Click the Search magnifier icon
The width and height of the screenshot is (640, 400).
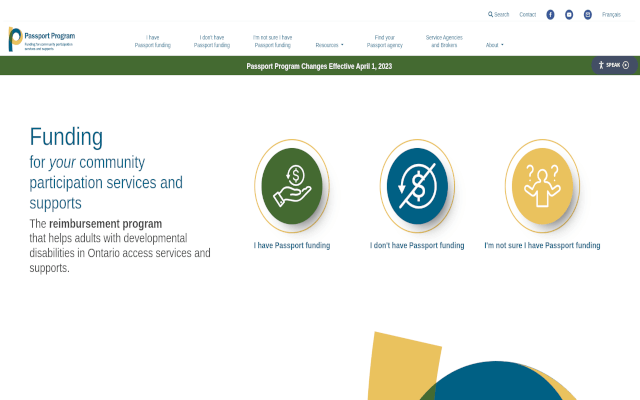[x=490, y=15]
